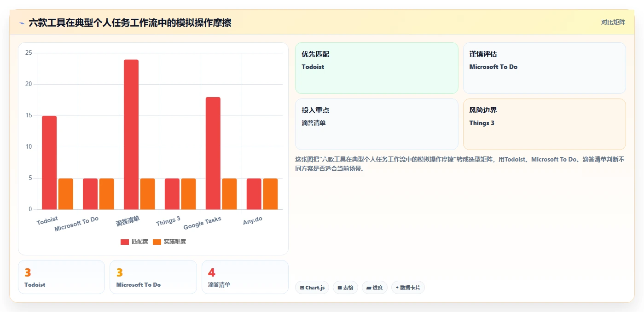The height and width of the screenshot is (312, 644).
Task: Click the red Todoist 匹配度 bar
Action: pyautogui.click(x=49, y=162)
